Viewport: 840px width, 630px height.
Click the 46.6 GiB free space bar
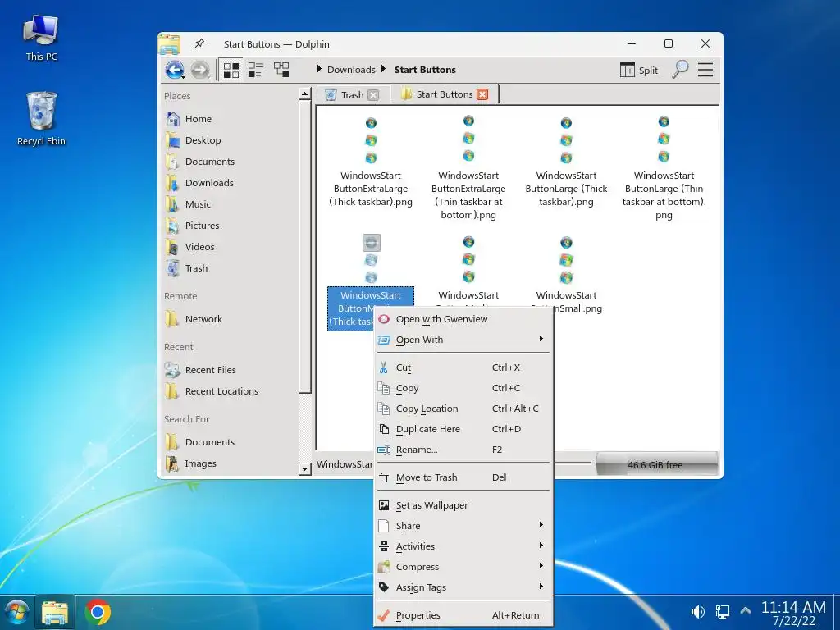pos(656,464)
